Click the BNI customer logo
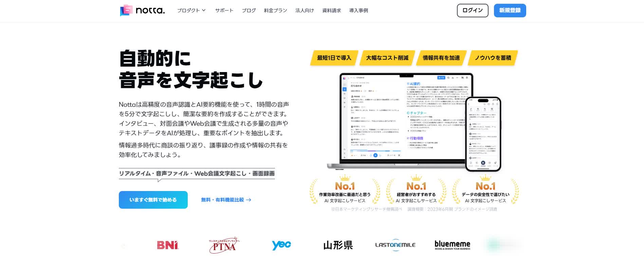 point(168,245)
